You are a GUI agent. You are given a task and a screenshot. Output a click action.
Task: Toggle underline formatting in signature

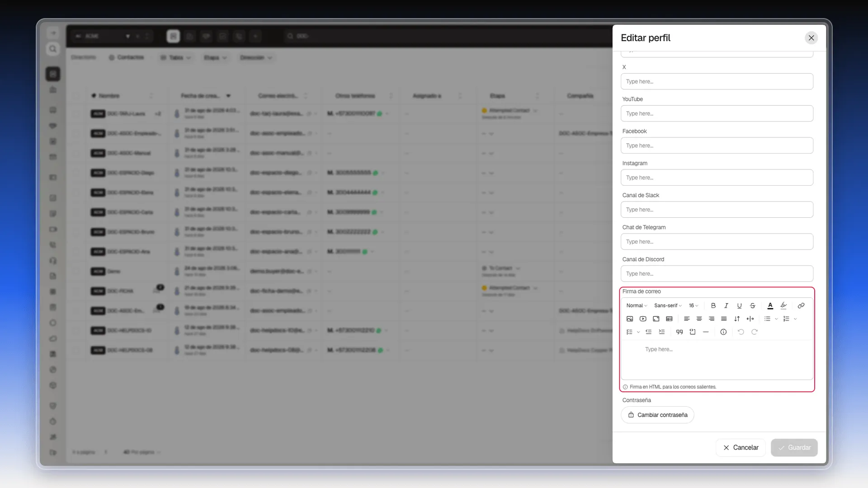click(740, 306)
